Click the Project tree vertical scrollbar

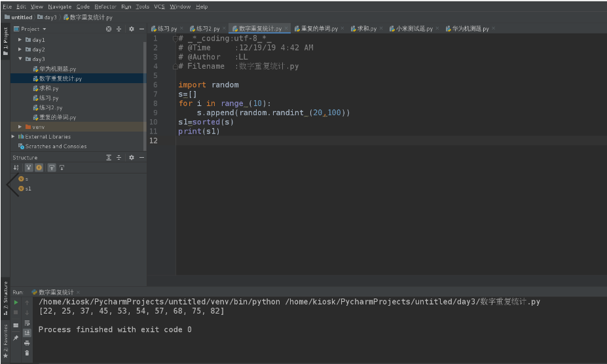145,95
